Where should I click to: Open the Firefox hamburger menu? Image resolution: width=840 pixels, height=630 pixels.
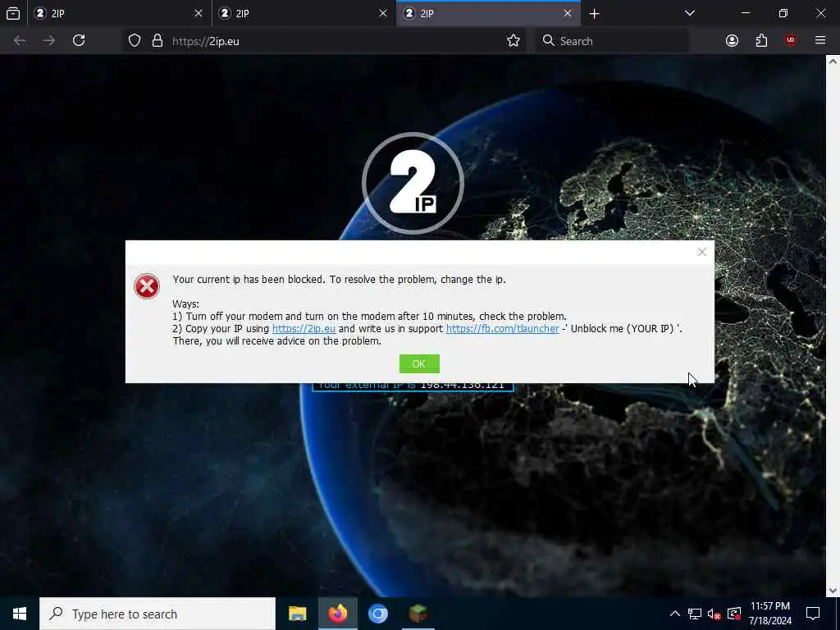click(x=819, y=40)
